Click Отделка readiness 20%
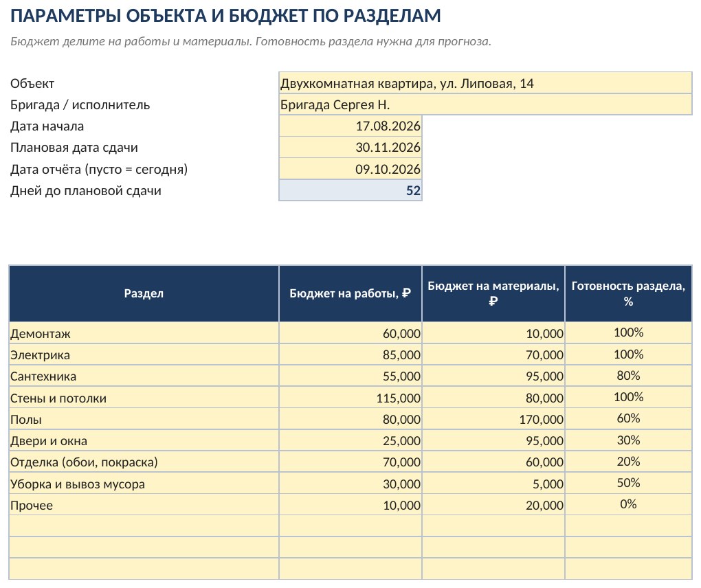The width and height of the screenshot is (701, 588). (x=628, y=462)
